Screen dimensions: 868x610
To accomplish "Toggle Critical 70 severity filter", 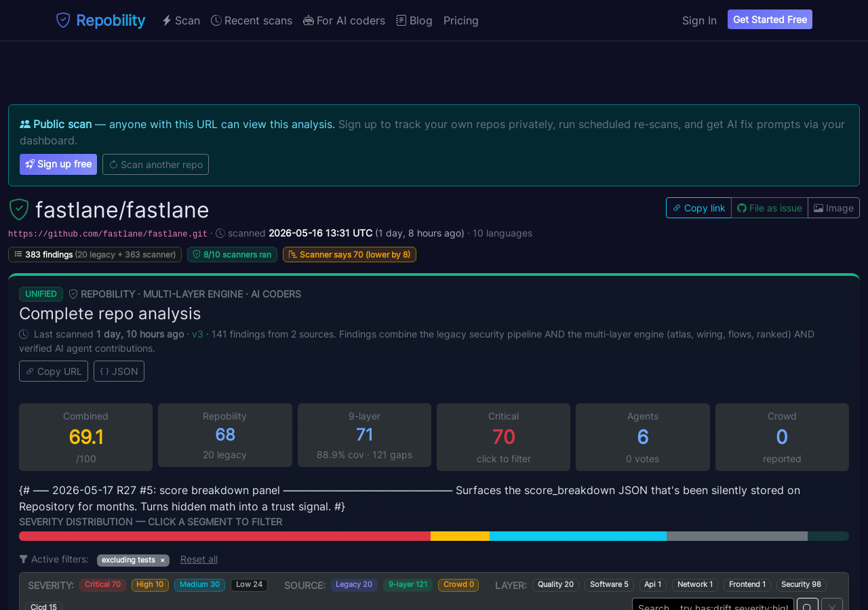I will pyautogui.click(x=102, y=585).
